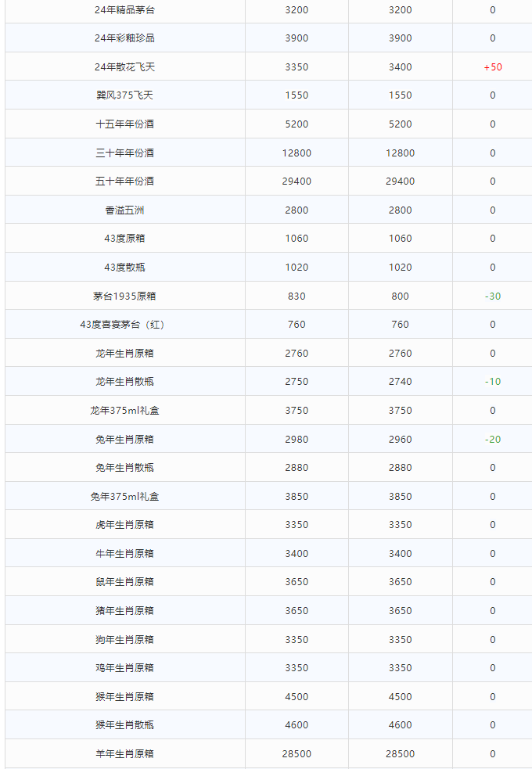Select the -20 price change value
The height and width of the screenshot is (769, 532).
click(x=493, y=440)
